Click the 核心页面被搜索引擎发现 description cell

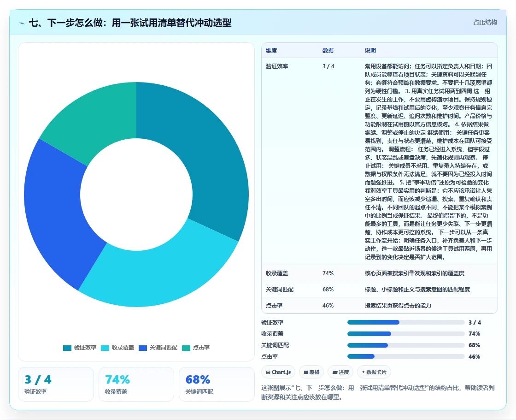414,273
